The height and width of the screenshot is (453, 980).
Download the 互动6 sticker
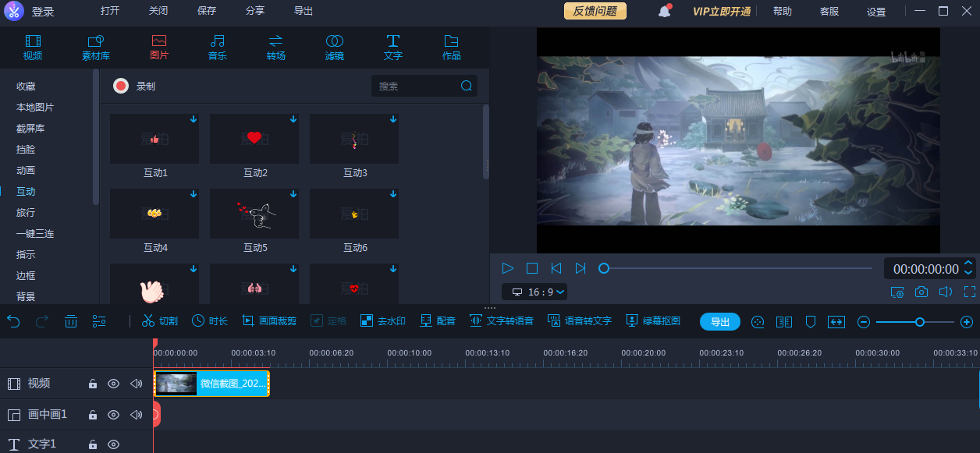tap(393, 194)
